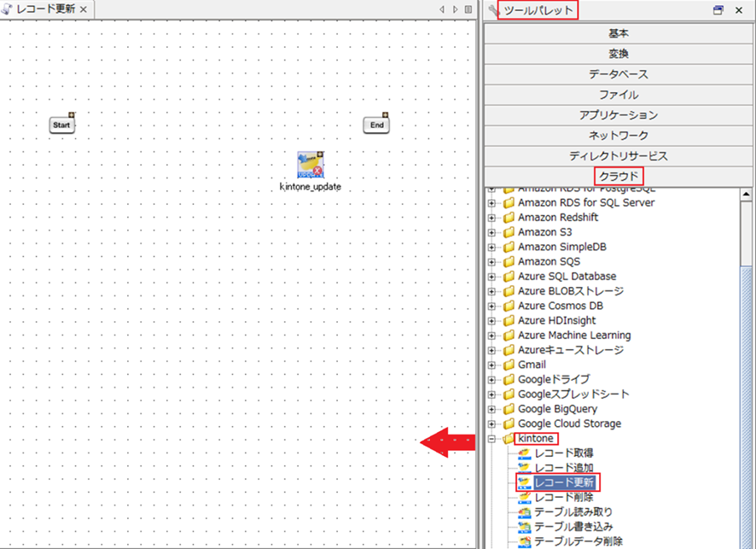The height and width of the screenshot is (549, 756).
Task: Click the kintone folder icon
Action: [509, 439]
